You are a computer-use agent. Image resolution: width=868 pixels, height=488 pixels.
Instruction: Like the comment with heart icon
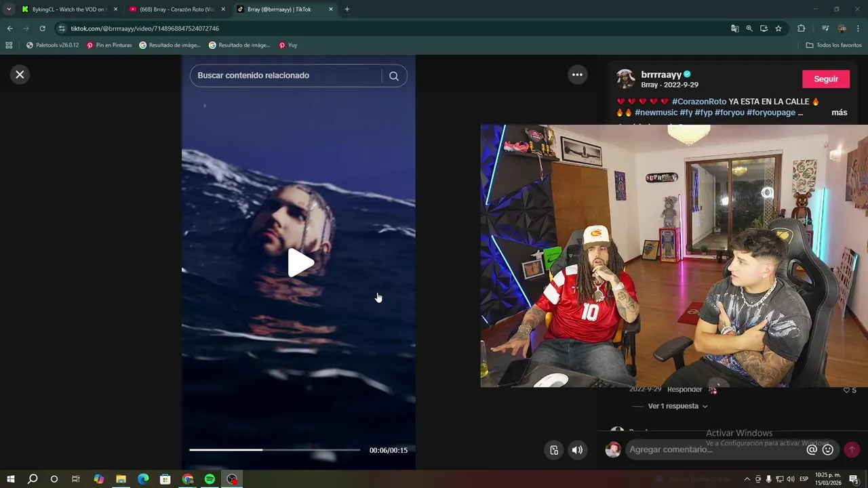(846, 390)
